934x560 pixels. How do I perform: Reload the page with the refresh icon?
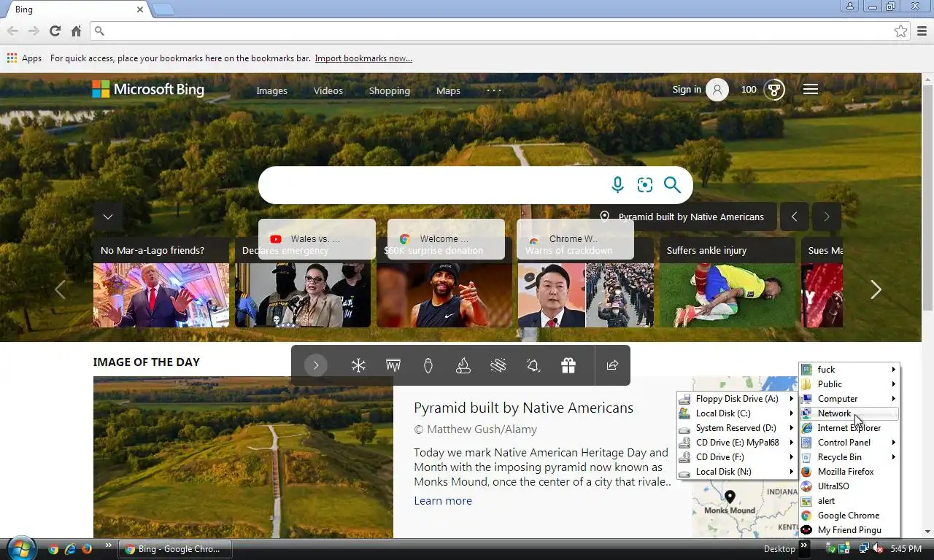coord(55,31)
